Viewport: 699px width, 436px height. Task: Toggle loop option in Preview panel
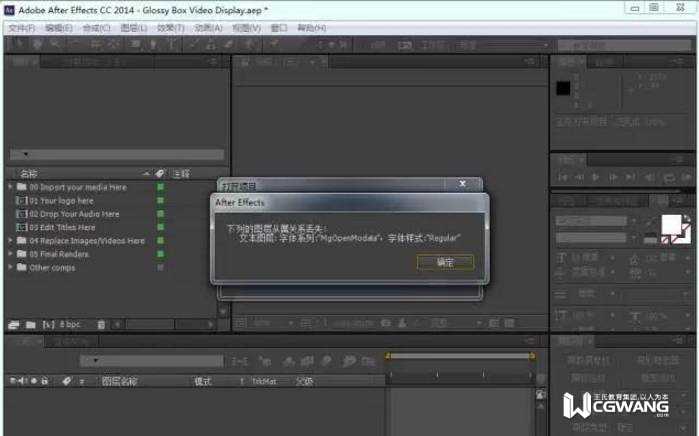click(669, 177)
